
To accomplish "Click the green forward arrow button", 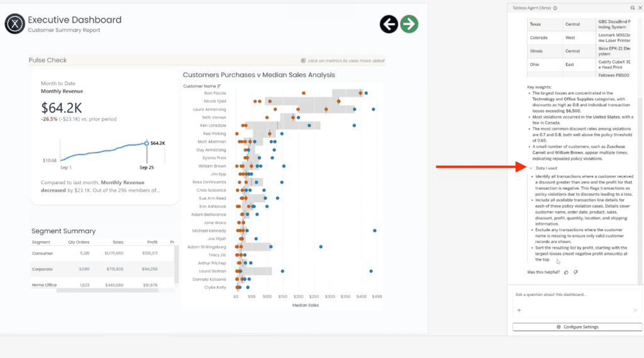I will (x=409, y=24).
